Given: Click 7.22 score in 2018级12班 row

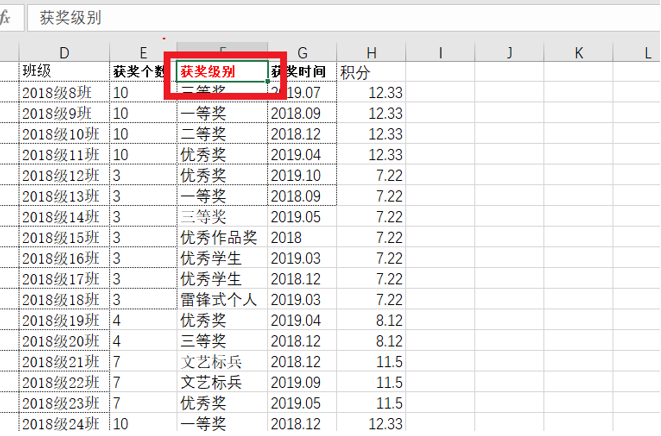Looking at the screenshot, I should pyautogui.click(x=371, y=175).
